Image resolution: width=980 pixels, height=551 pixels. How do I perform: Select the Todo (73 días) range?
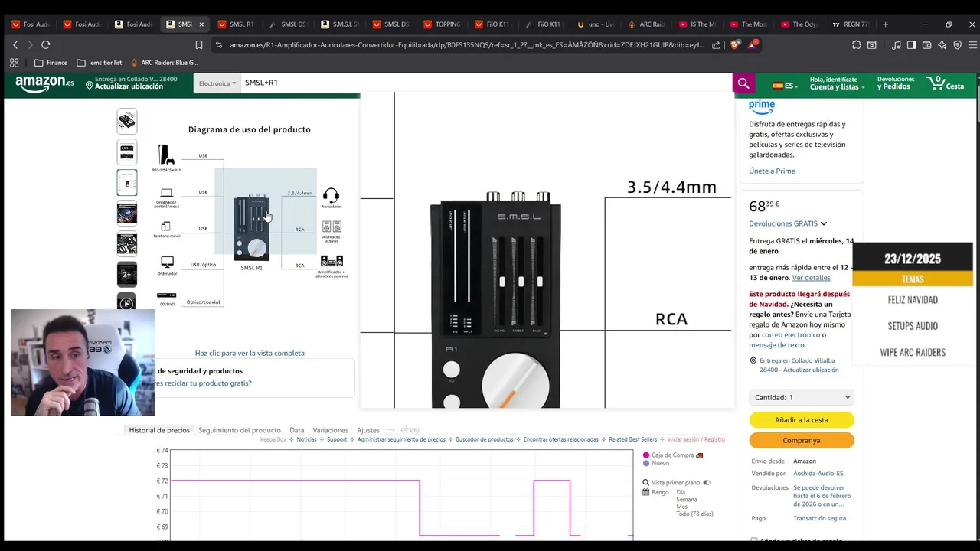(x=694, y=514)
